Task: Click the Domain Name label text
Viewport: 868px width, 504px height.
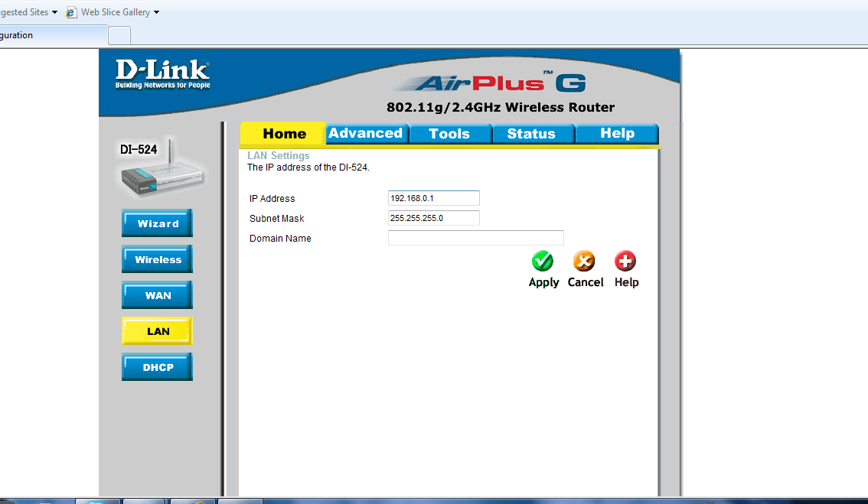Action: pos(280,239)
